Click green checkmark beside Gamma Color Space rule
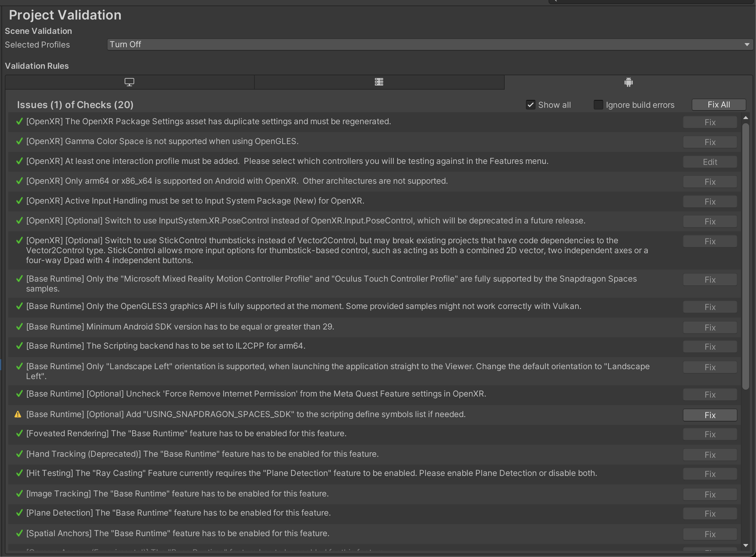This screenshot has height=557, width=756. (x=20, y=141)
